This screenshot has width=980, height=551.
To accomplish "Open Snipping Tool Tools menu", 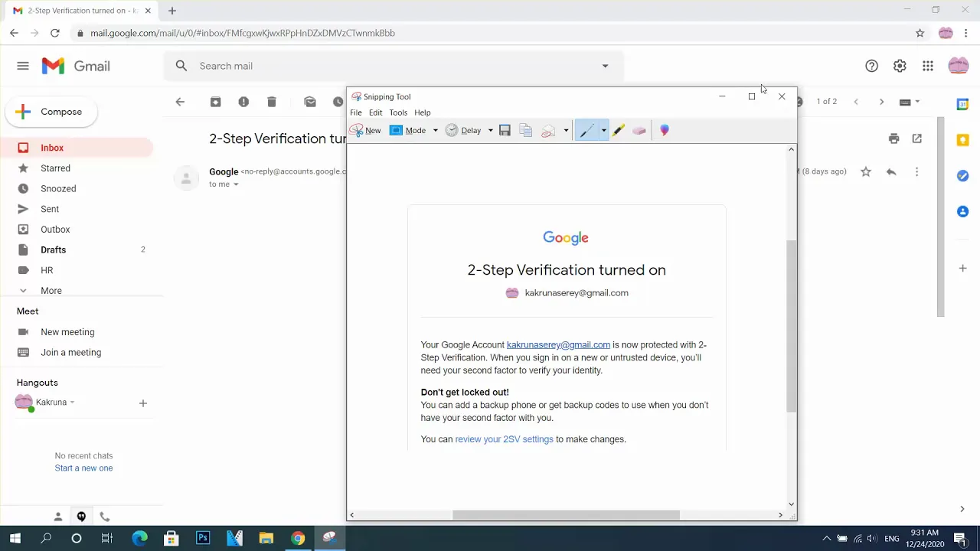I will tap(398, 112).
